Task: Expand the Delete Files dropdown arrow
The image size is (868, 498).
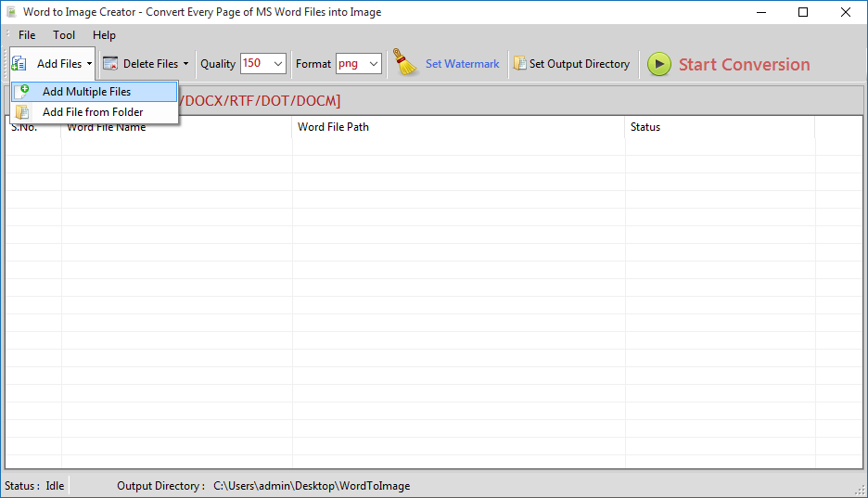Action: [x=186, y=64]
